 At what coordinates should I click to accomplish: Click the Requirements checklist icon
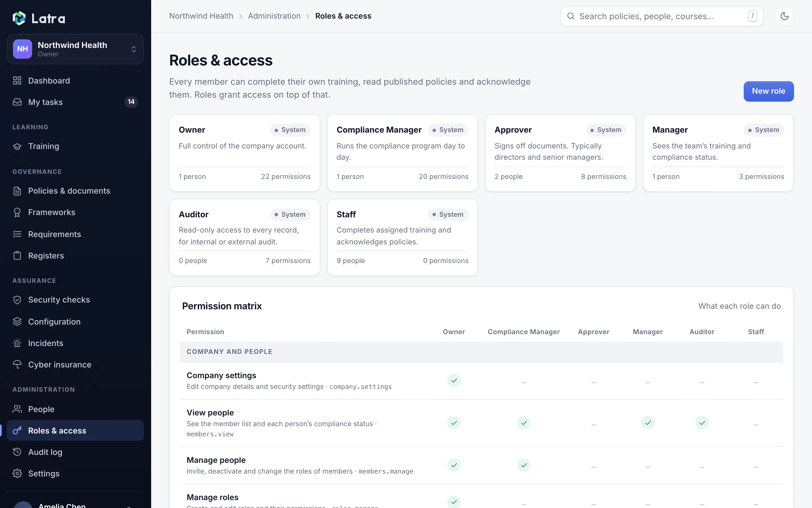point(17,234)
